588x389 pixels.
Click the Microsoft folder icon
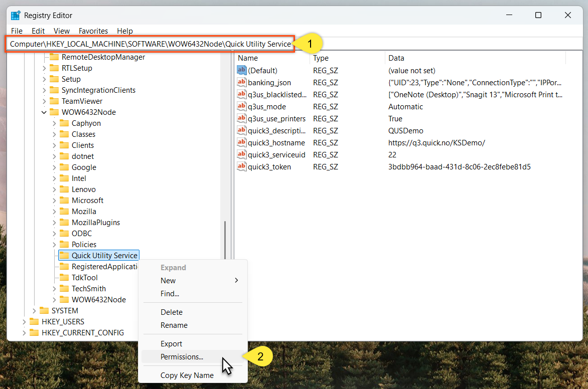tap(65, 201)
